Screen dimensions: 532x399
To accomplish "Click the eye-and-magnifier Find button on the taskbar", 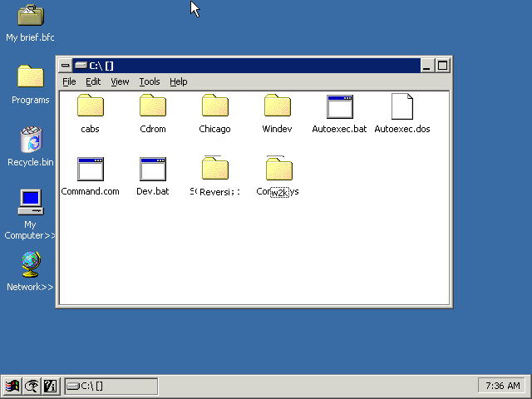I will (x=32, y=386).
